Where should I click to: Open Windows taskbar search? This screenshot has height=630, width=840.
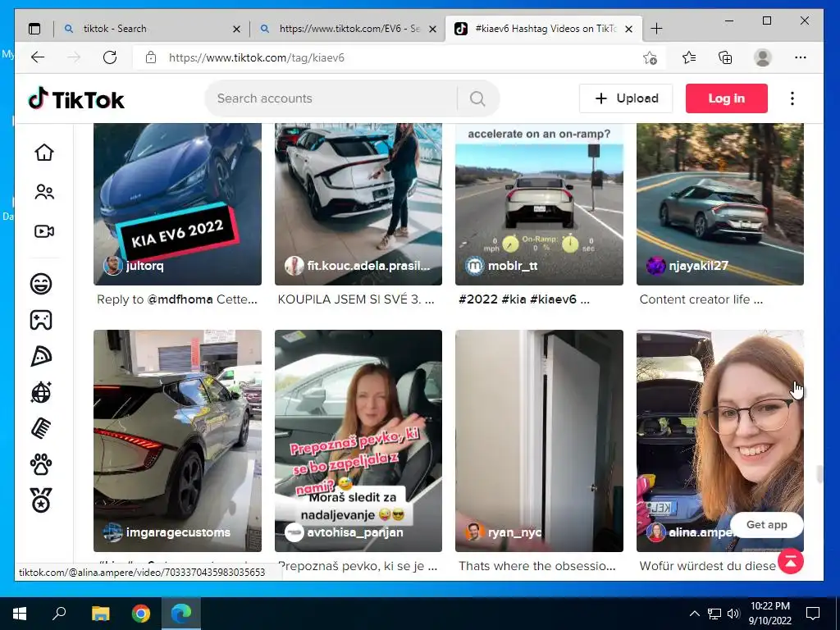[x=59, y=614]
